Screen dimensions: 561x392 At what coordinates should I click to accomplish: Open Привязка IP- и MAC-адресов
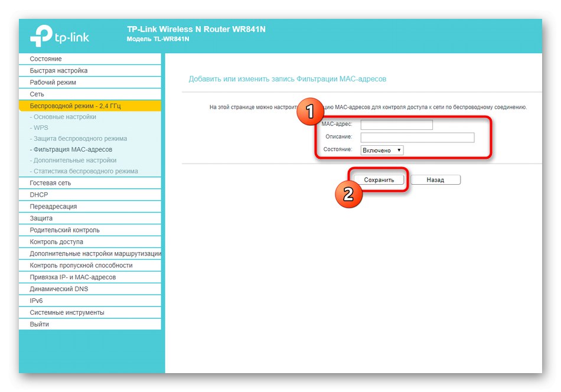click(x=90, y=277)
